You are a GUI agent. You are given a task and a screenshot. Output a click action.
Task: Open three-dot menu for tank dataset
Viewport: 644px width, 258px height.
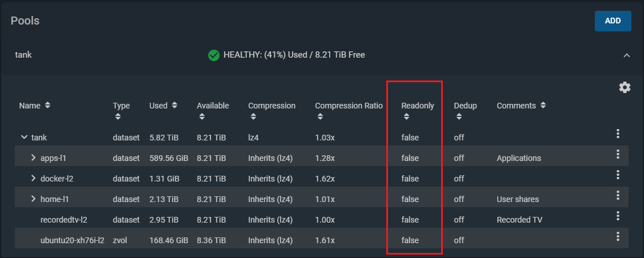[x=618, y=134]
